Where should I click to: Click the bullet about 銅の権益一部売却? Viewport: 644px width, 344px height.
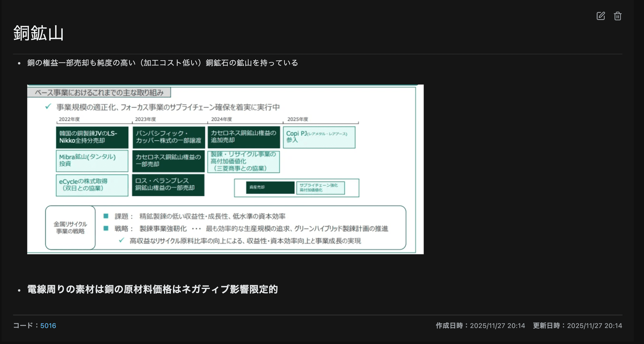(162, 63)
